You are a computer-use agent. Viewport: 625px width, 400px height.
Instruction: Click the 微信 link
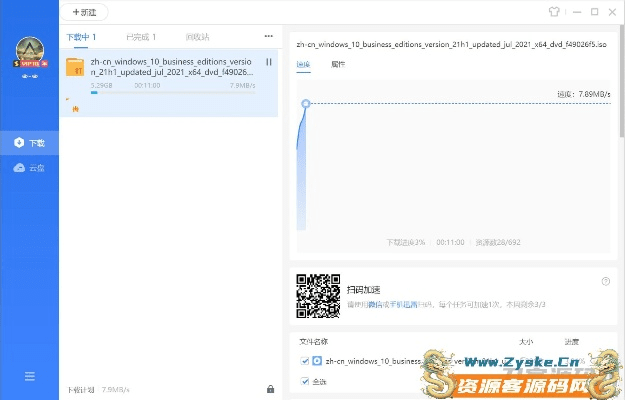[x=374, y=305]
